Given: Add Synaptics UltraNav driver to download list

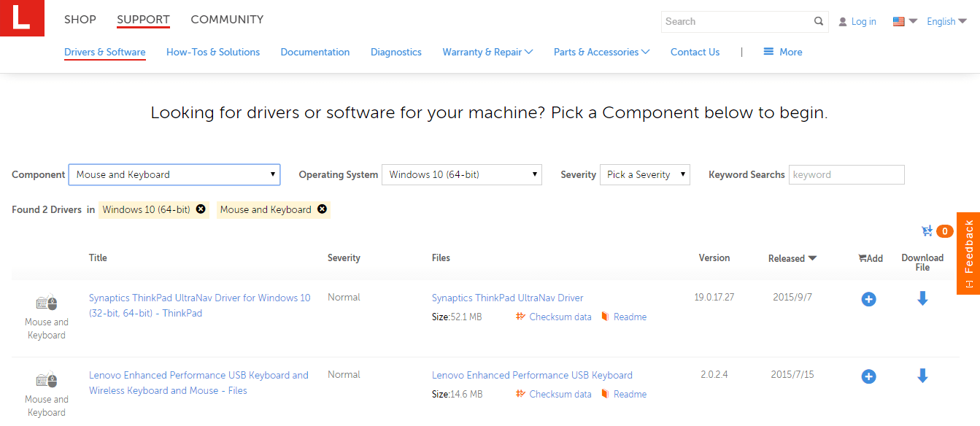Looking at the screenshot, I should 868,299.
